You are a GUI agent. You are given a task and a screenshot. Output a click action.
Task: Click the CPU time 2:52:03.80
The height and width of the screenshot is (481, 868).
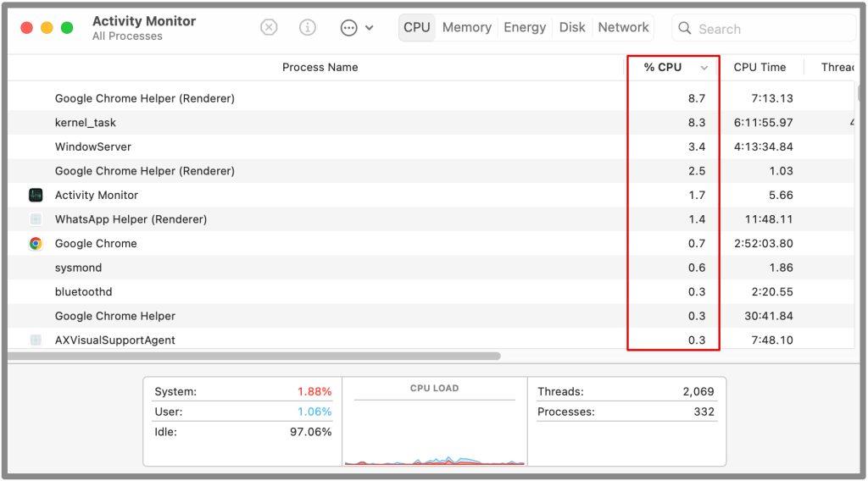(764, 243)
